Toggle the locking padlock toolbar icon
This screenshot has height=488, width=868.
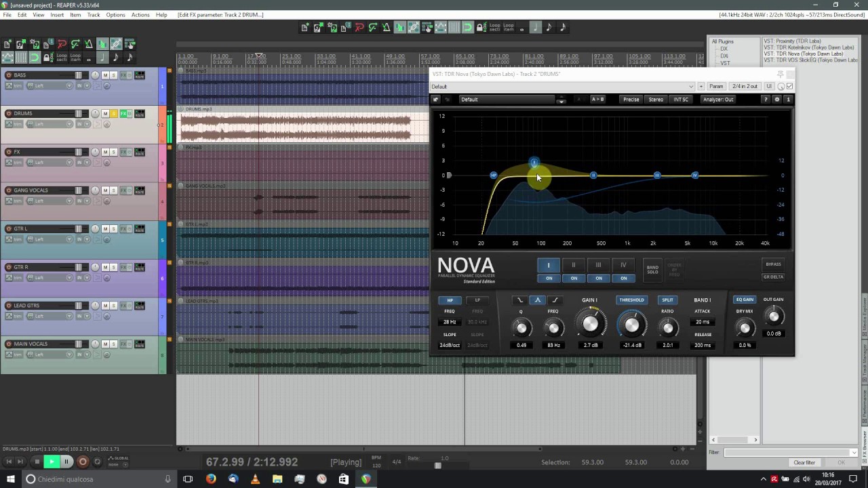(481, 28)
